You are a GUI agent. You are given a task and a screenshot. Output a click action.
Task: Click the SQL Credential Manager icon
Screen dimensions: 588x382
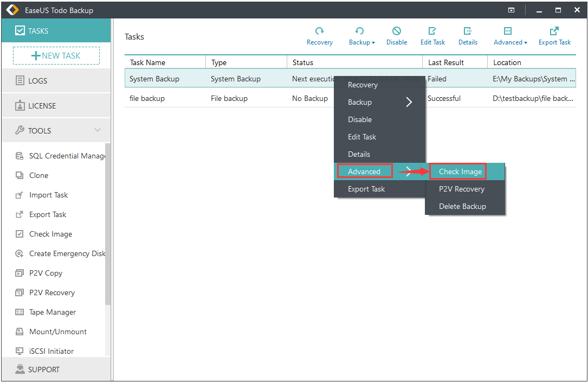click(x=20, y=156)
